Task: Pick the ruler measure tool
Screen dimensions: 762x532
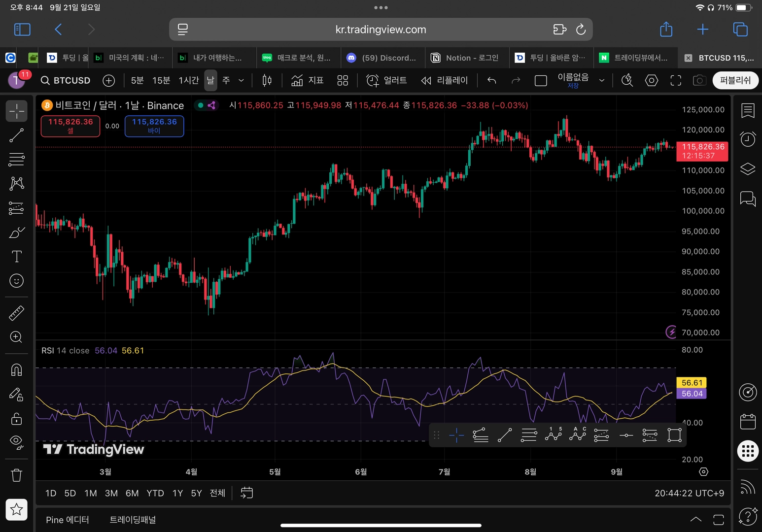Action: (16, 313)
